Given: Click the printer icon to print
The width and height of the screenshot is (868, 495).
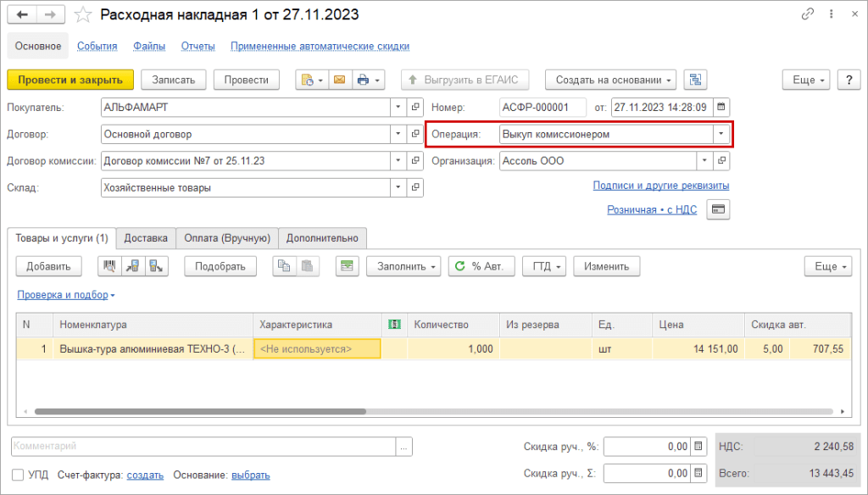Looking at the screenshot, I should pyautogui.click(x=368, y=80).
